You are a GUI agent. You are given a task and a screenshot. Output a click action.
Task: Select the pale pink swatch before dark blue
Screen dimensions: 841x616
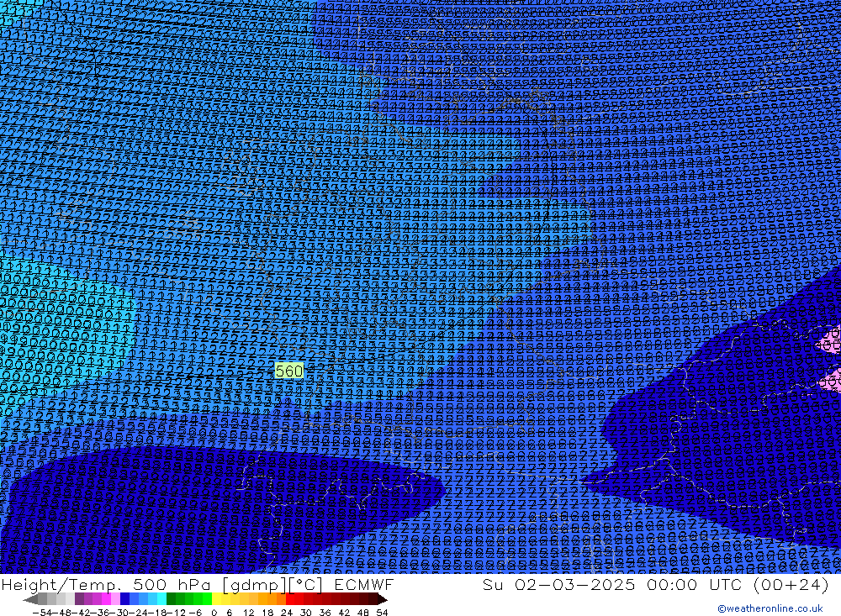(x=116, y=599)
